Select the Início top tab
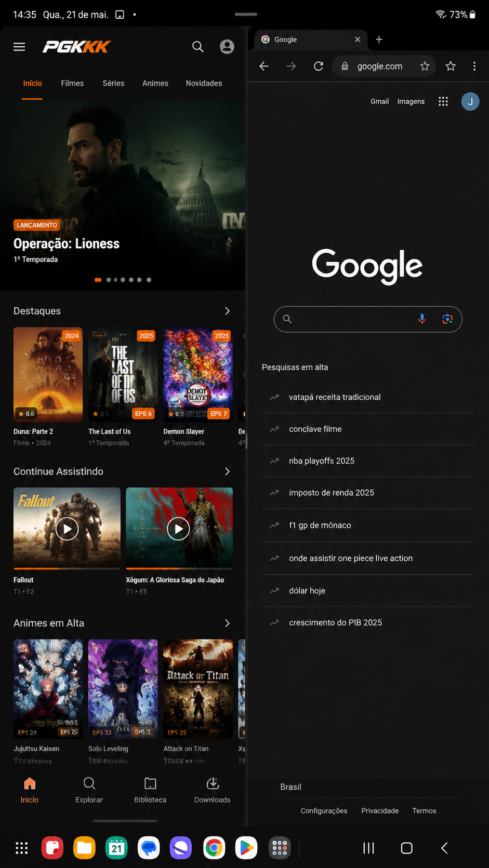 [32, 83]
